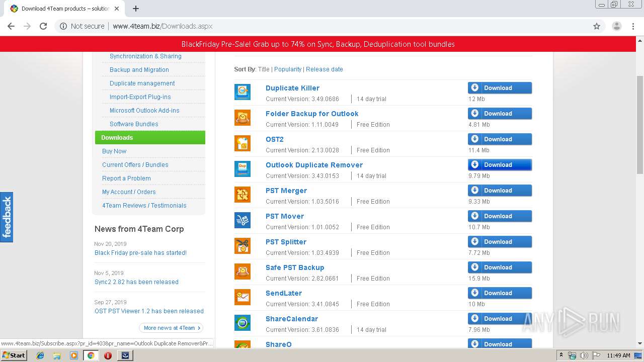Open the Duplicate Killer title link

pyautogui.click(x=292, y=88)
